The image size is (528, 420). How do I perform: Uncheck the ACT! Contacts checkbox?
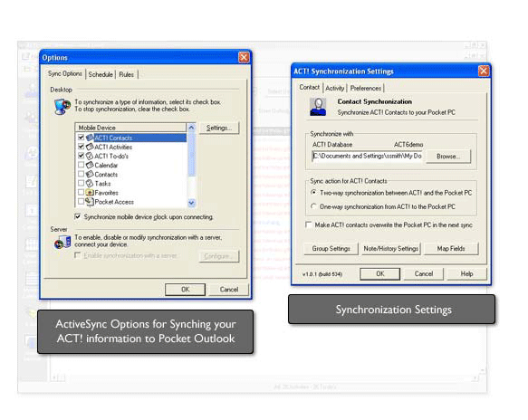point(81,138)
